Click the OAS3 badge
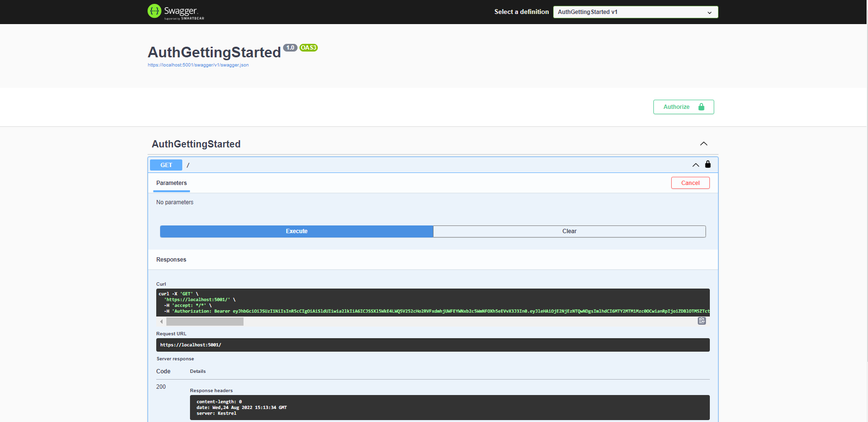This screenshot has height=422, width=868. (309, 48)
